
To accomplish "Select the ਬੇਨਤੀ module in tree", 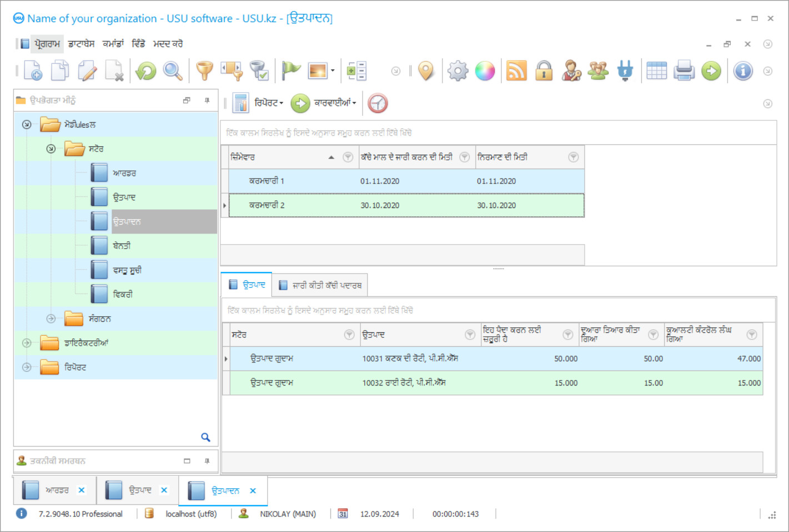I will click(x=122, y=246).
